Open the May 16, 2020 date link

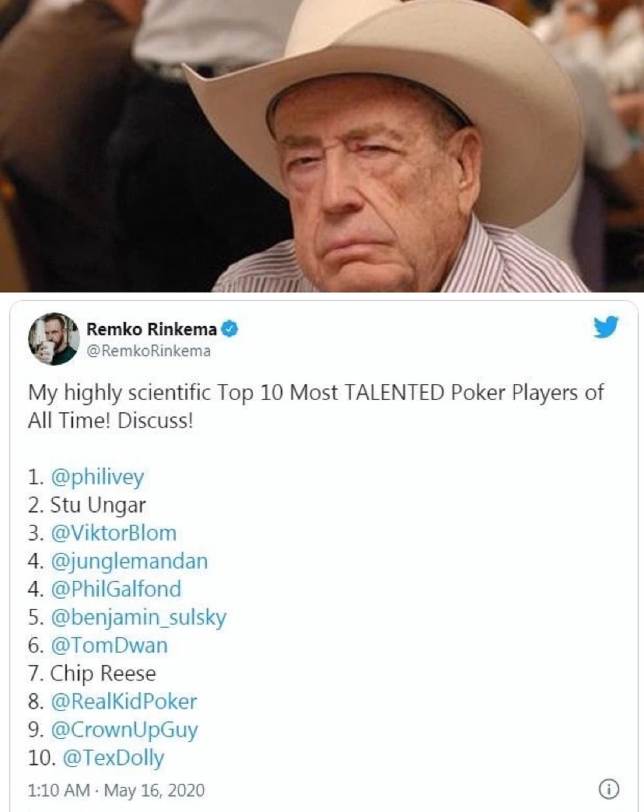(x=154, y=791)
